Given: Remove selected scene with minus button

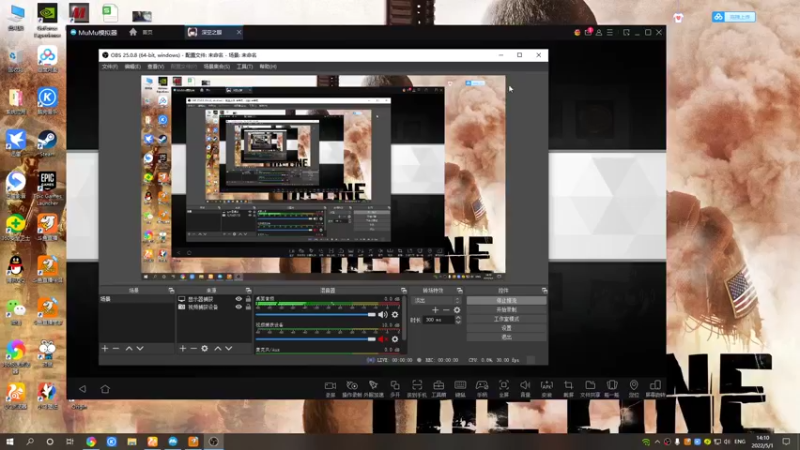Looking at the screenshot, I should [x=116, y=348].
